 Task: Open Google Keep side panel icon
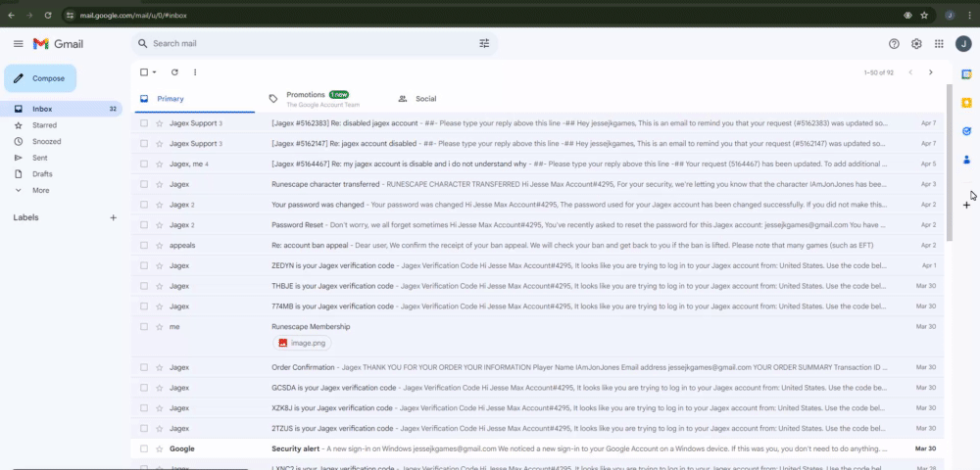966,103
